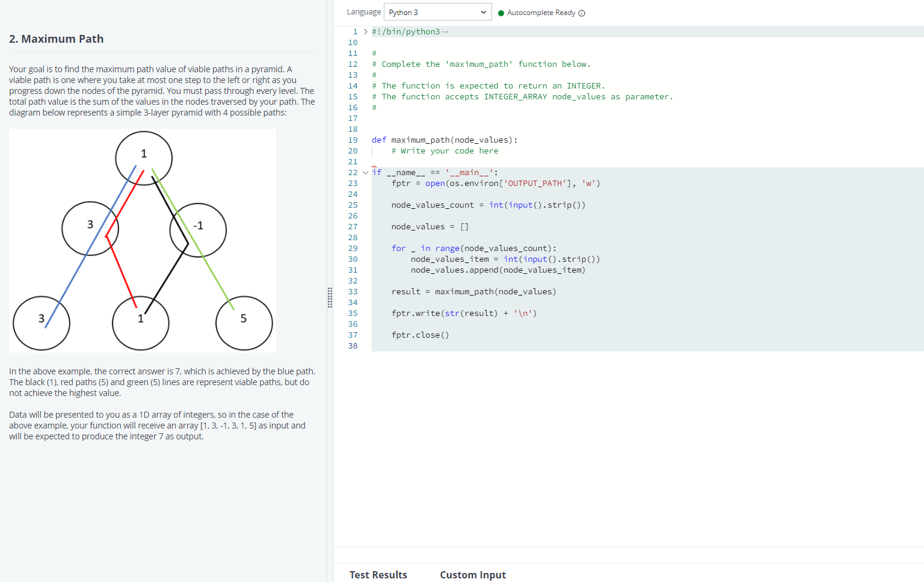Open the Test Results tab
The image size is (924, 582).
378,575
